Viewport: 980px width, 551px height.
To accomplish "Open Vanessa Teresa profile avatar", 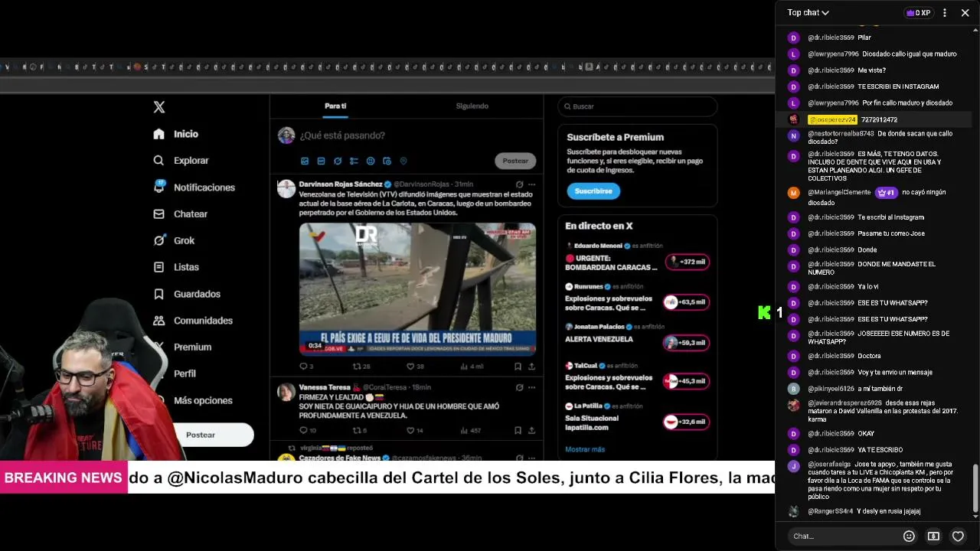I will 286,392.
